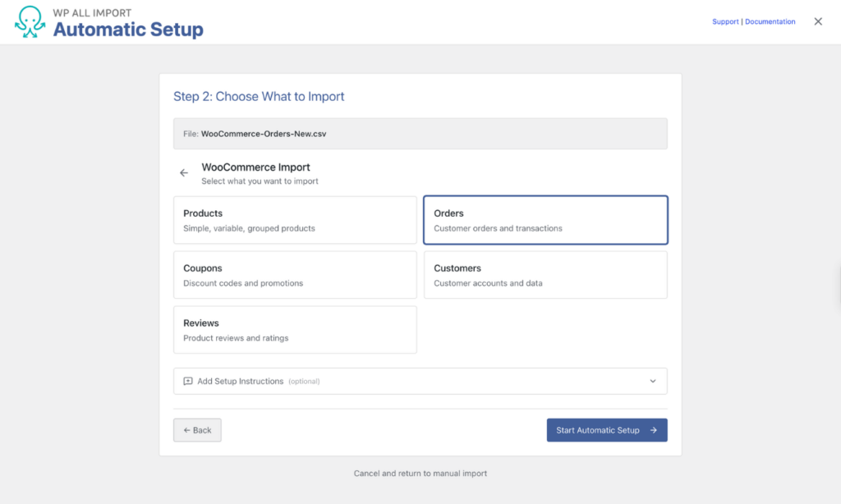Viewport: 841px width, 504px height.
Task: Click the comment icon next to Add Setup Instructions
Action: pos(188,381)
